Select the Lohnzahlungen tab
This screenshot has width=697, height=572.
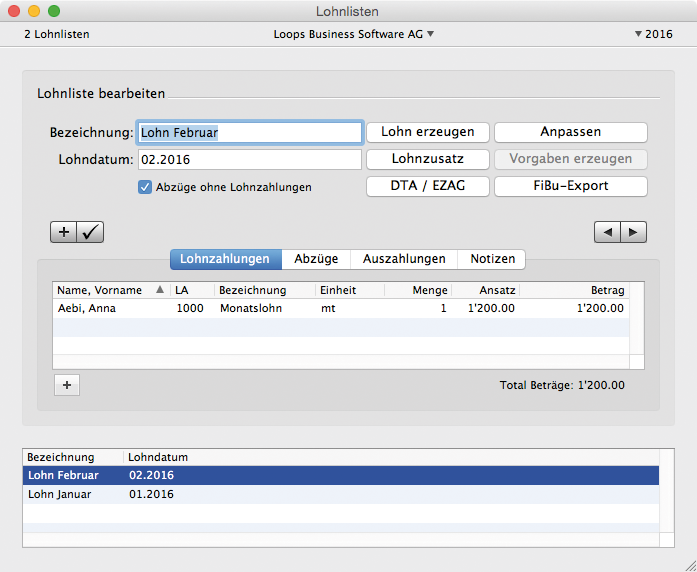coord(225,259)
